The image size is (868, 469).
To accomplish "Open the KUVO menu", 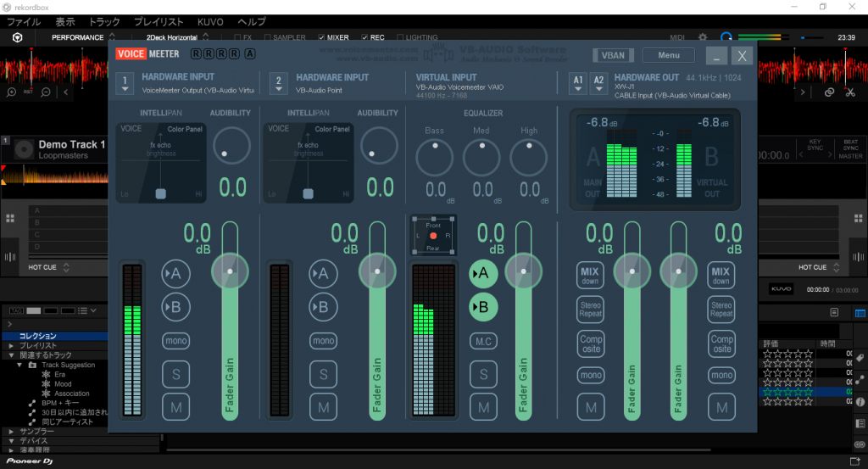I will tap(210, 21).
